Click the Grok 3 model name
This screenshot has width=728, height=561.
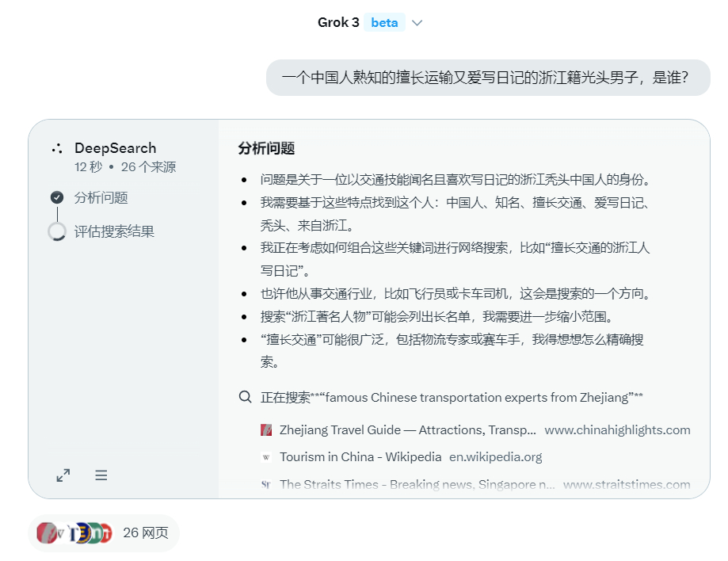tap(338, 22)
